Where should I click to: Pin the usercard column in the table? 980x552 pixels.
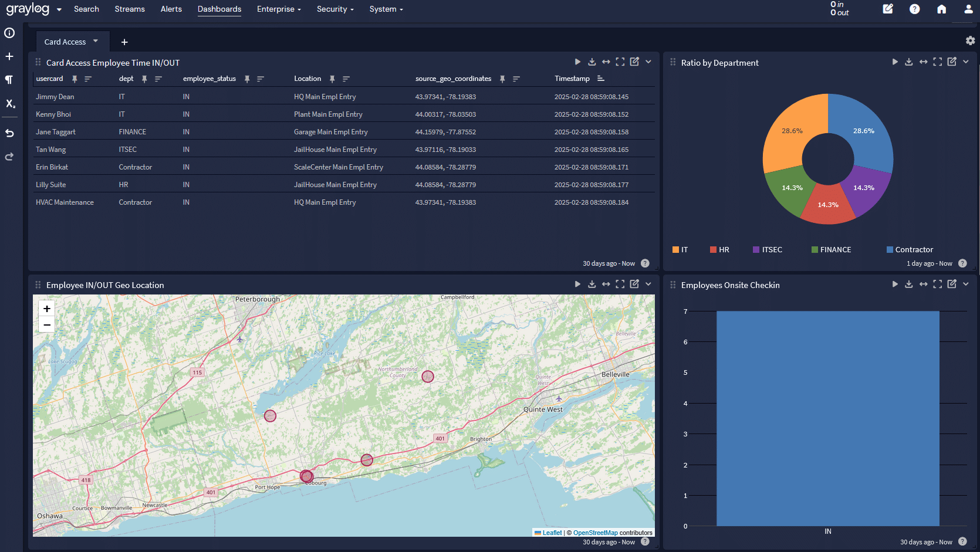[x=75, y=78]
